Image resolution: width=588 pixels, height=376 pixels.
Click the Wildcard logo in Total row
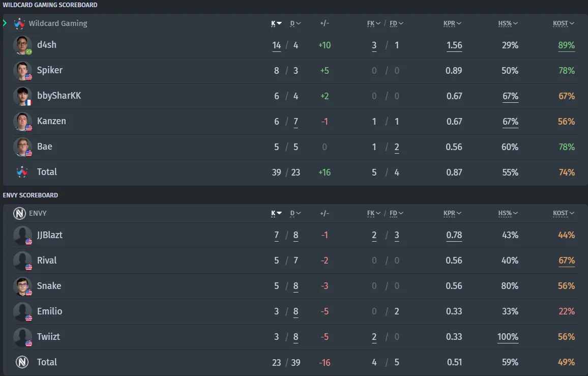pyautogui.click(x=22, y=172)
